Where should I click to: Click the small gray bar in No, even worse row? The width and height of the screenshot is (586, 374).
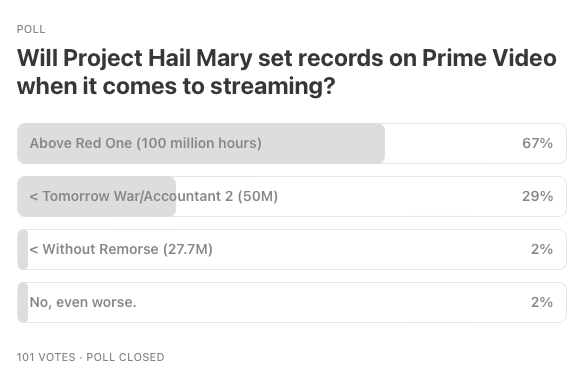click(23, 303)
